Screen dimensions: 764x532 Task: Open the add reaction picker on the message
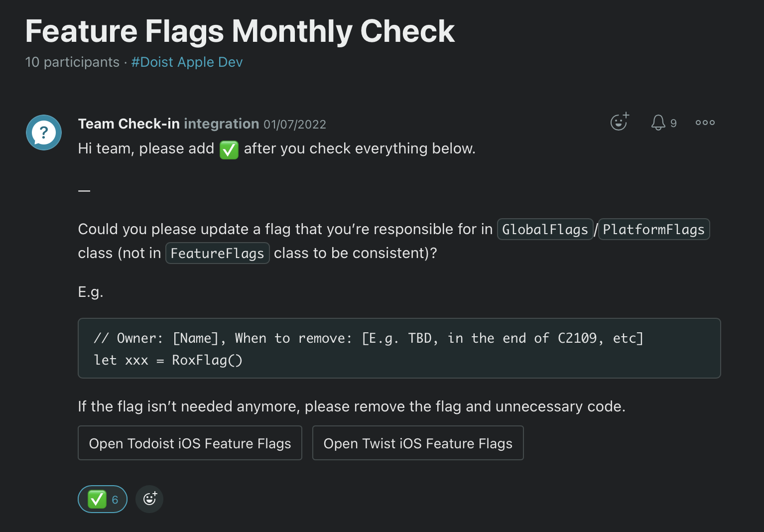(619, 122)
